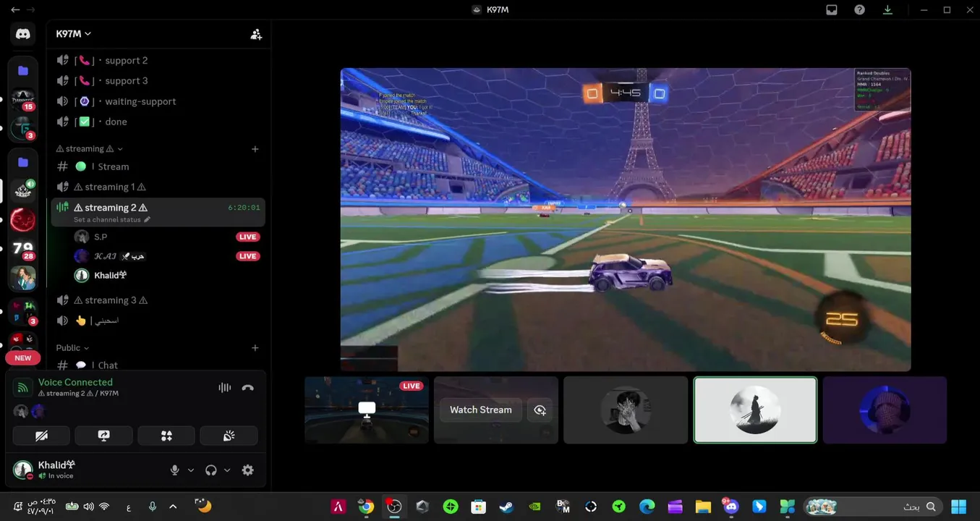Create channel in streaming category
This screenshot has height=521, width=980.
[x=255, y=149]
